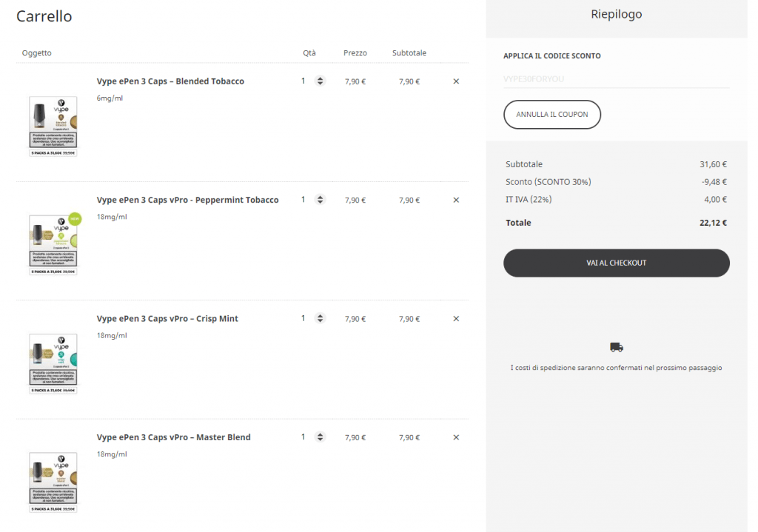The image size is (758, 532).
Task: View Crisp Mint product thumbnail
Action: [53, 363]
